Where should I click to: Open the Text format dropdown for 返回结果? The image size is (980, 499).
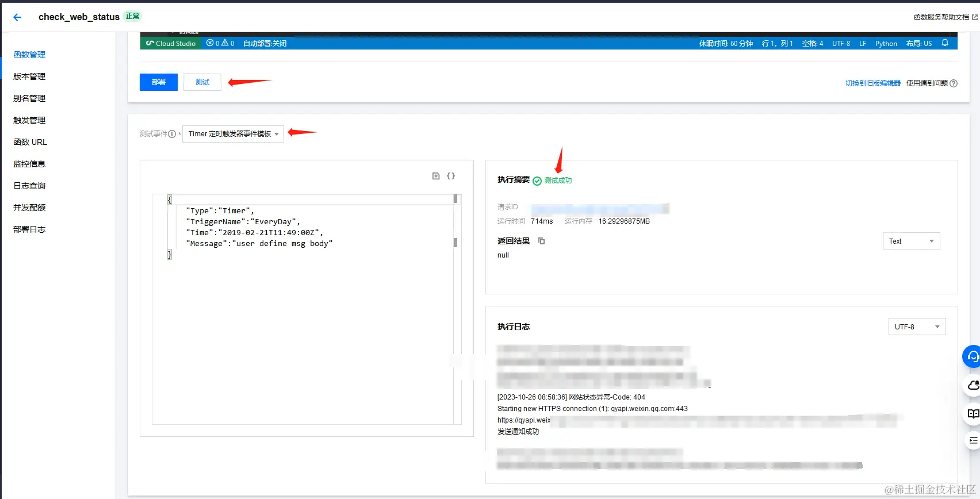(912, 241)
